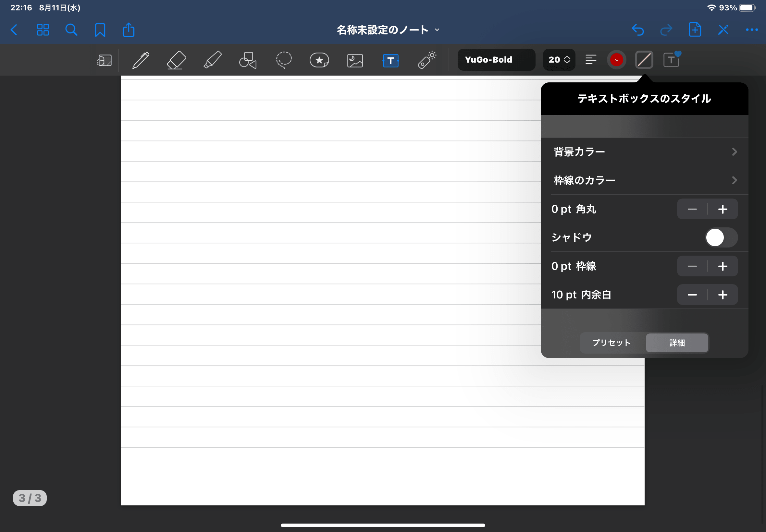Screen dimensions: 766x532
Task: Click the Add page icon
Action: click(695, 30)
